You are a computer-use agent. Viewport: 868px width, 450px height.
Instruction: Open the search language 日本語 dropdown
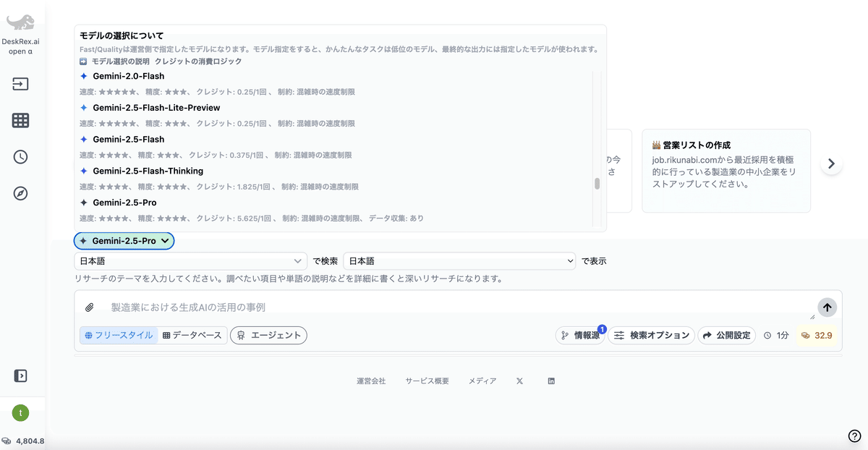[190, 260]
